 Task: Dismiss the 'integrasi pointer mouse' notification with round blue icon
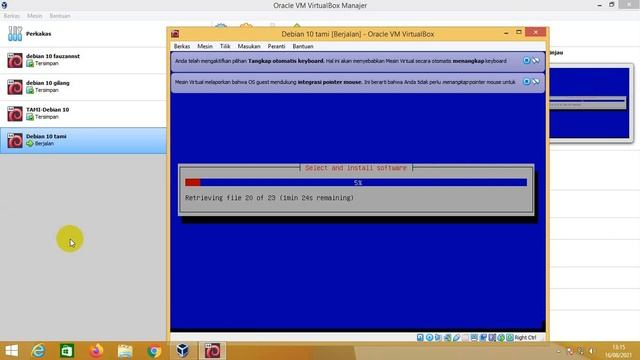click(527, 82)
